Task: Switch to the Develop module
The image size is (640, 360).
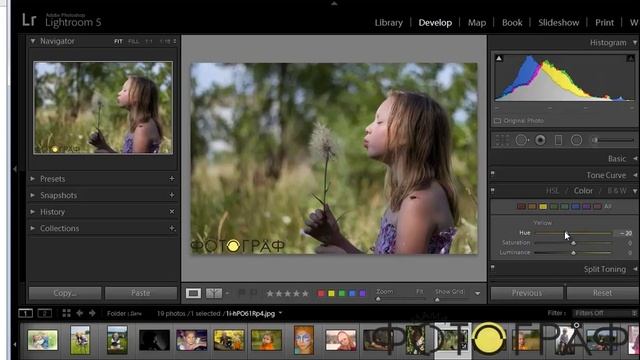Action: point(435,23)
